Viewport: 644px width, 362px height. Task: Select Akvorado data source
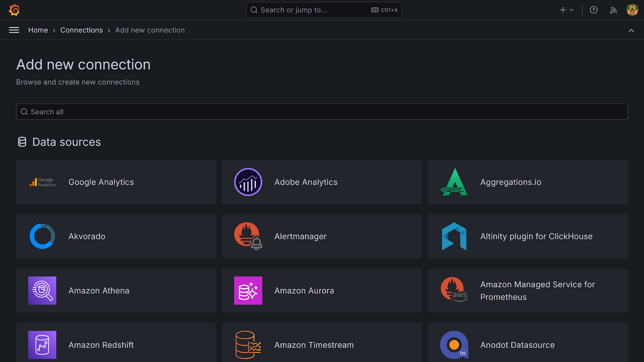click(116, 236)
